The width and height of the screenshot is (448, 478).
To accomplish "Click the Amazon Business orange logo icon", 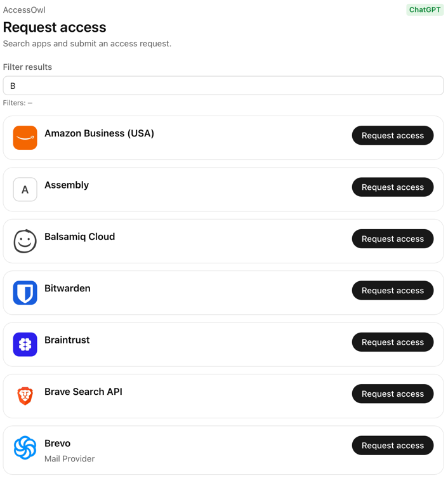I will 25,138.
